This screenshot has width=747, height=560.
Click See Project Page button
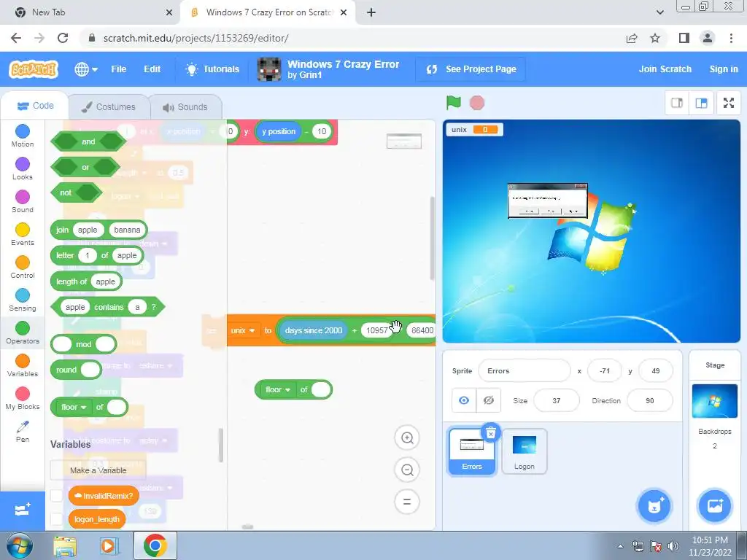point(471,69)
